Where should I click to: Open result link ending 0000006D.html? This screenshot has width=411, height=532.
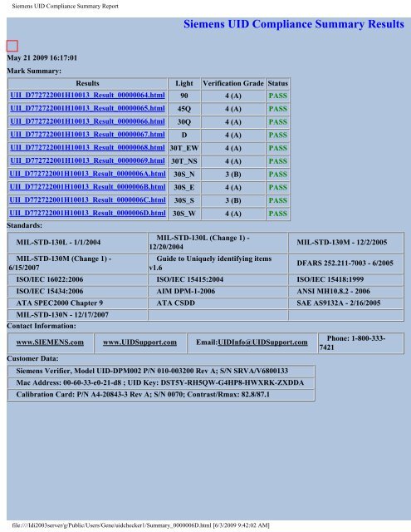pos(87,213)
